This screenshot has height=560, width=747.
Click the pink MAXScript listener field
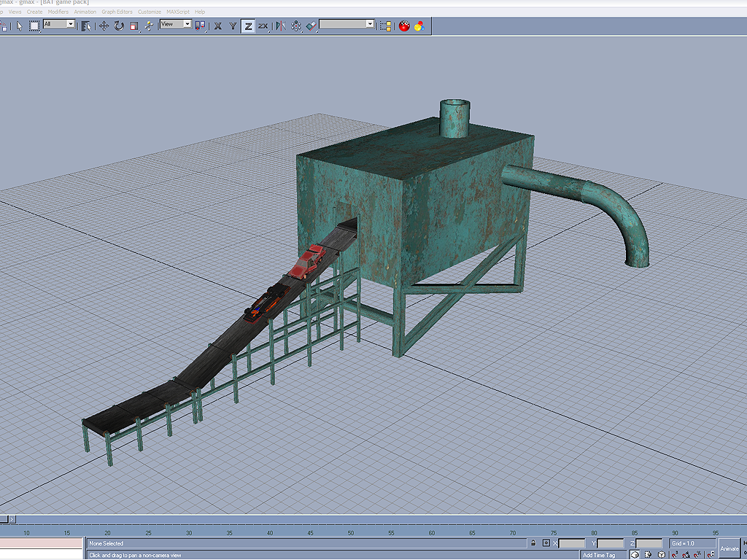[x=41, y=542]
